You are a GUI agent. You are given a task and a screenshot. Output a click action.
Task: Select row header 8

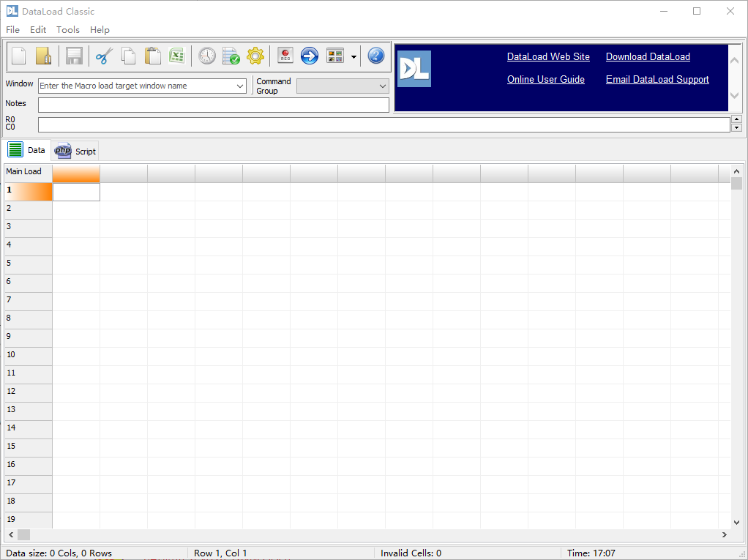tap(28, 320)
